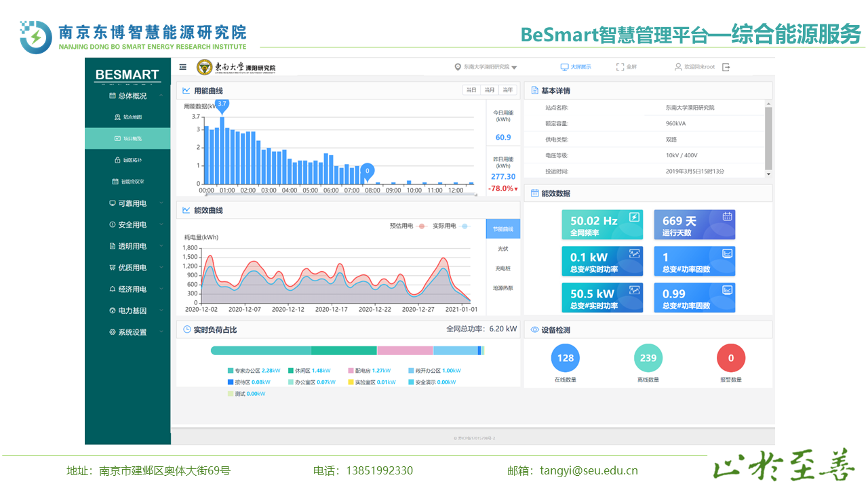Click the 基本详情 panel scrollbar
The image size is (868, 488).
coord(768,138)
